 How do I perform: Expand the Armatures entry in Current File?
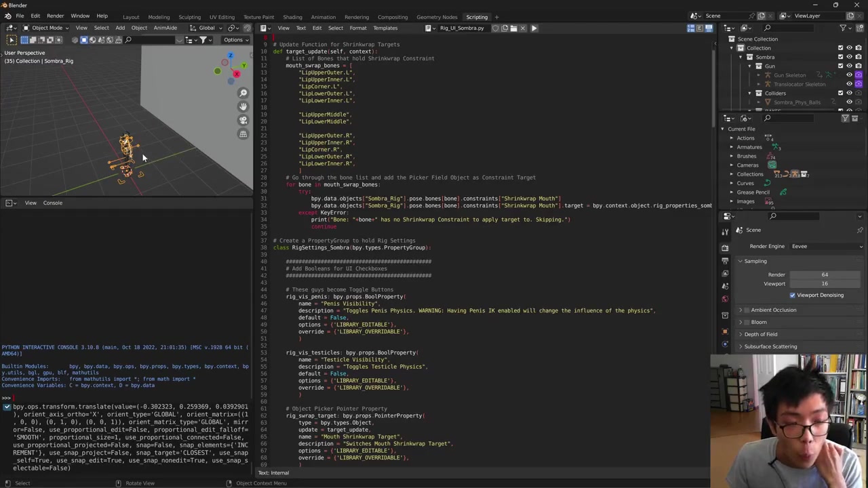[x=732, y=147]
